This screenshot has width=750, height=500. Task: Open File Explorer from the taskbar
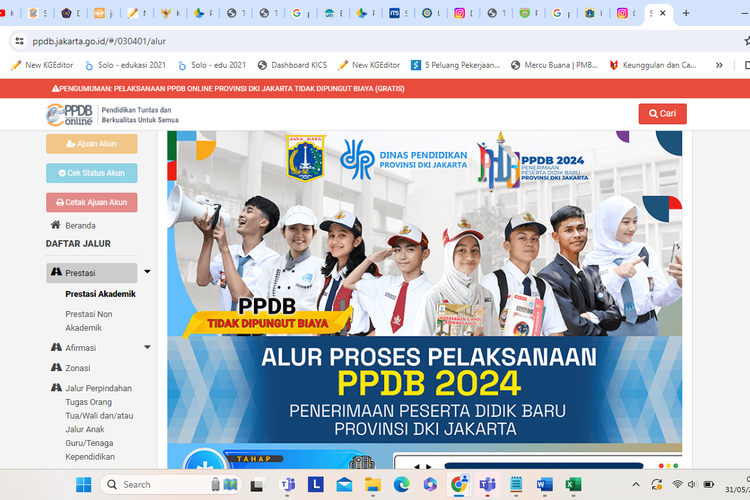click(x=372, y=485)
